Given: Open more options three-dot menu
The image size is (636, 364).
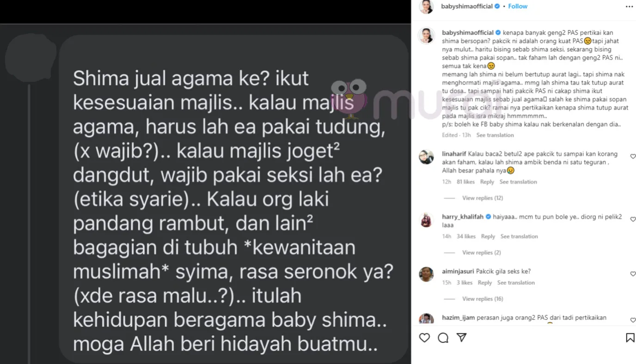Looking at the screenshot, I should (x=630, y=6).
